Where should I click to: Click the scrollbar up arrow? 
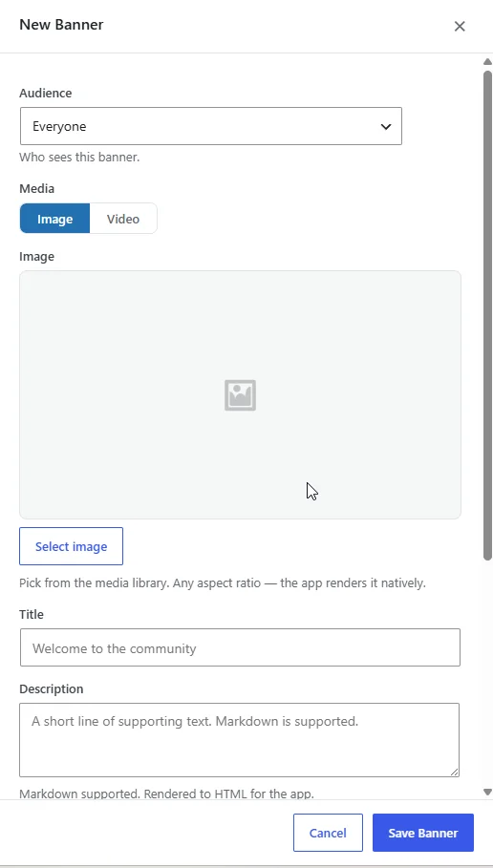click(x=487, y=61)
